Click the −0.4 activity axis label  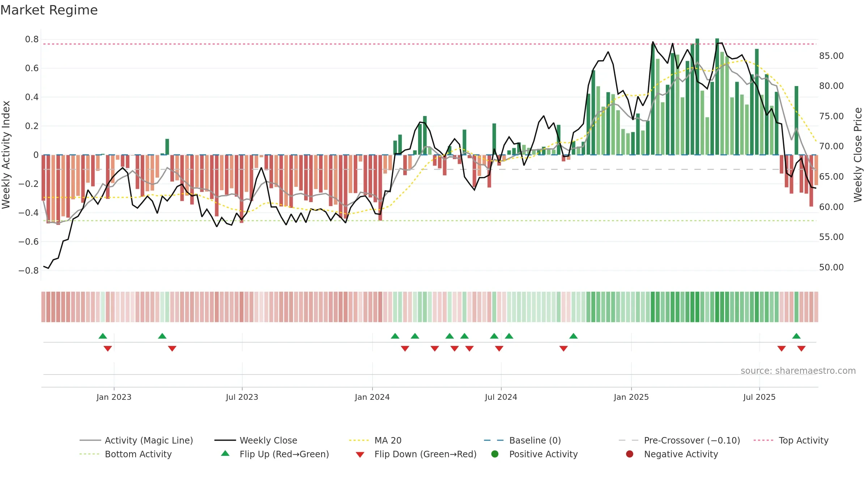click(x=29, y=213)
